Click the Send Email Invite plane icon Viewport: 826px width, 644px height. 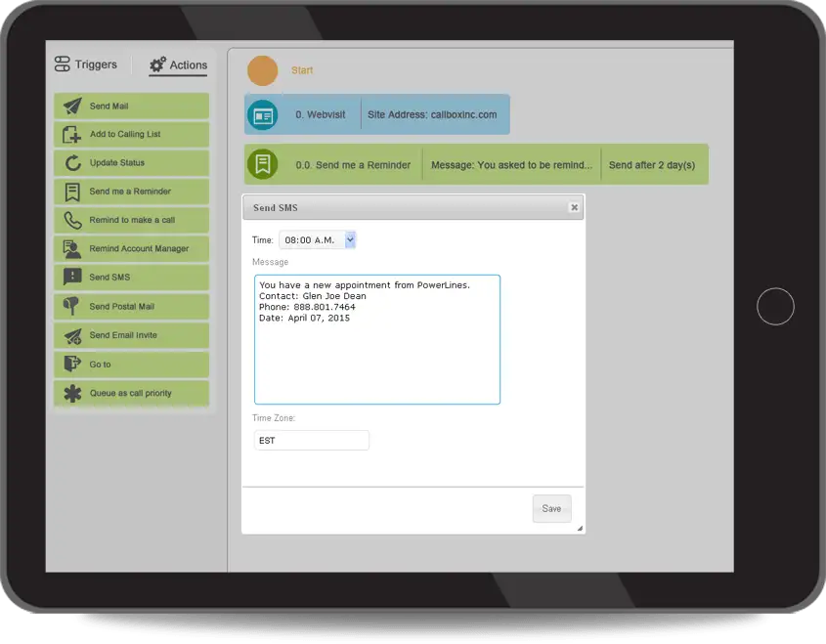pyautogui.click(x=72, y=335)
